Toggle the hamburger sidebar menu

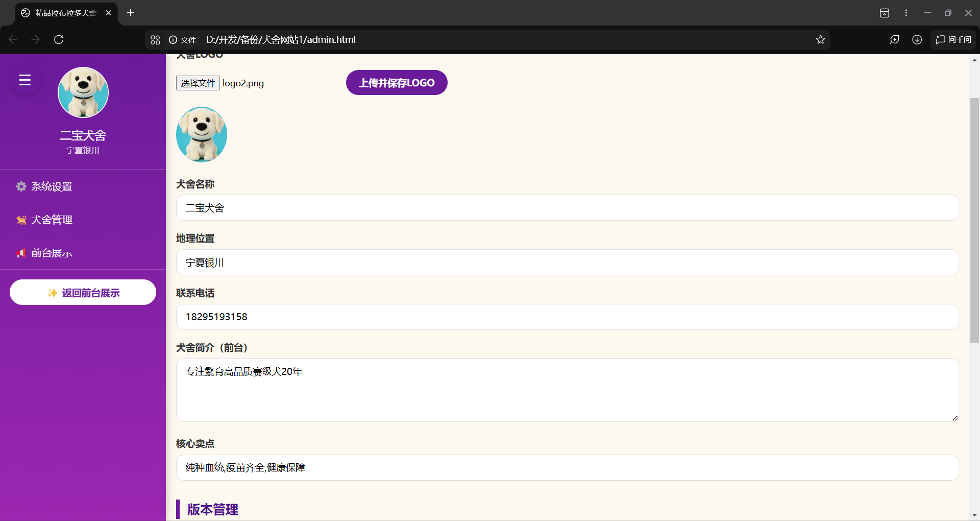click(25, 80)
